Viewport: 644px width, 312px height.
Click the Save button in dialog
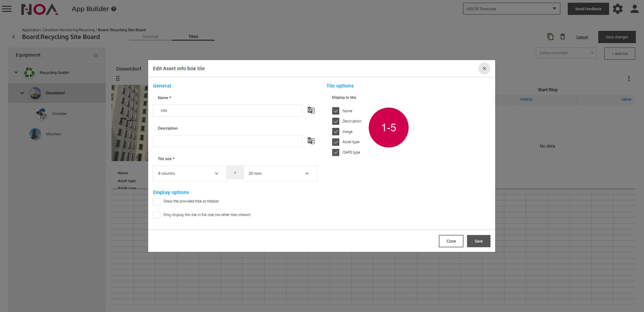pos(478,241)
